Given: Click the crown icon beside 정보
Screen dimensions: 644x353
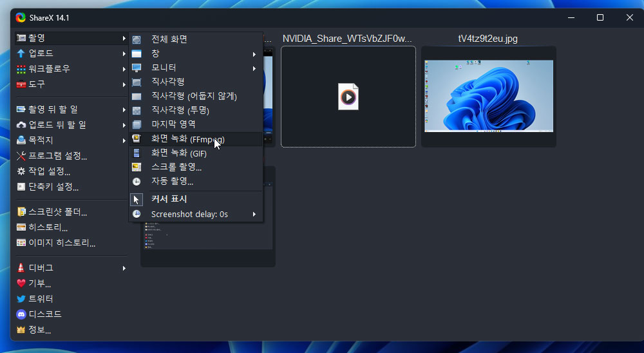Looking at the screenshot, I should click(21, 330).
